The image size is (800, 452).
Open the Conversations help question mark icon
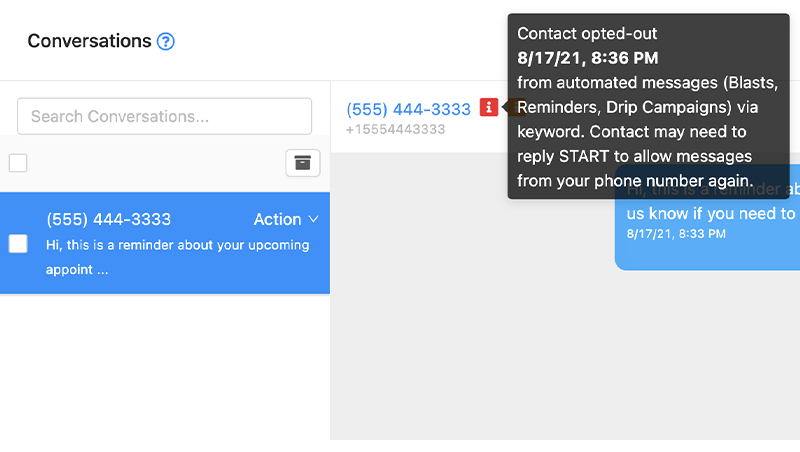tap(165, 41)
